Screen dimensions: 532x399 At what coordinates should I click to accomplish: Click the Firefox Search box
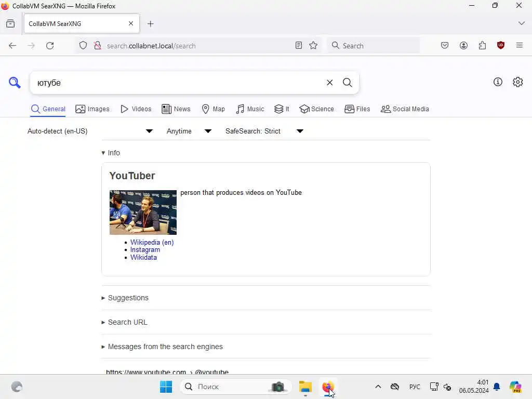pyautogui.click(x=373, y=46)
